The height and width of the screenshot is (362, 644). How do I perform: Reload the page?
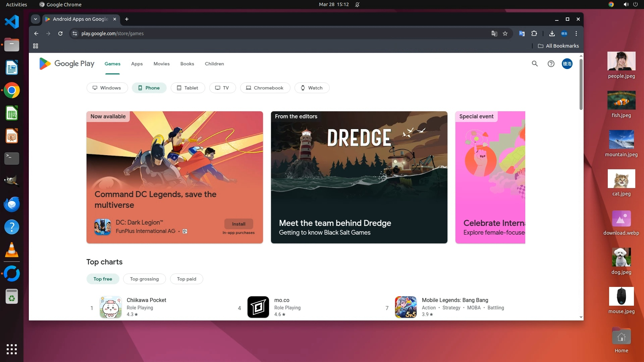click(x=60, y=34)
